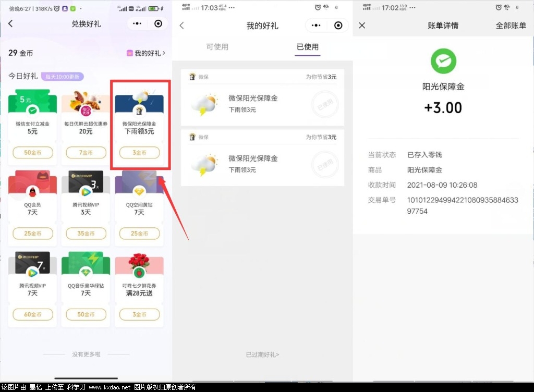Redeem 叮咚七夕鲜花券 for 3金币
This screenshot has width=534, height=392.
[x=139, y=314]
